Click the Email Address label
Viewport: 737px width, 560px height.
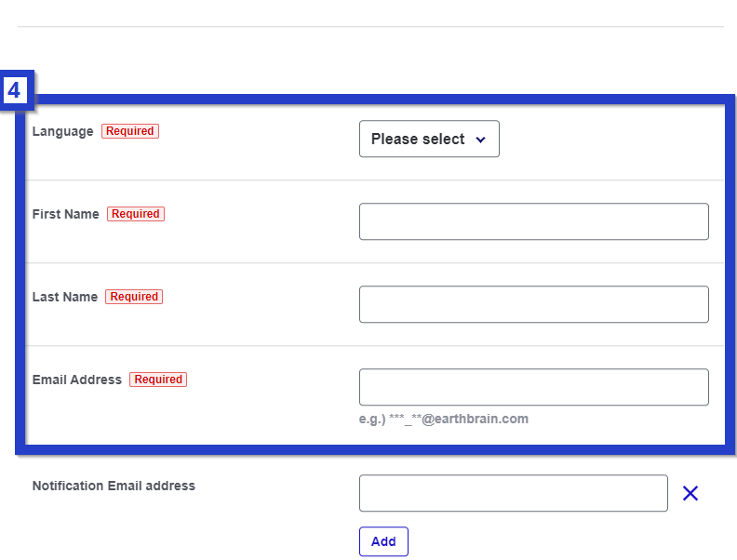click(x=76, y=380)
